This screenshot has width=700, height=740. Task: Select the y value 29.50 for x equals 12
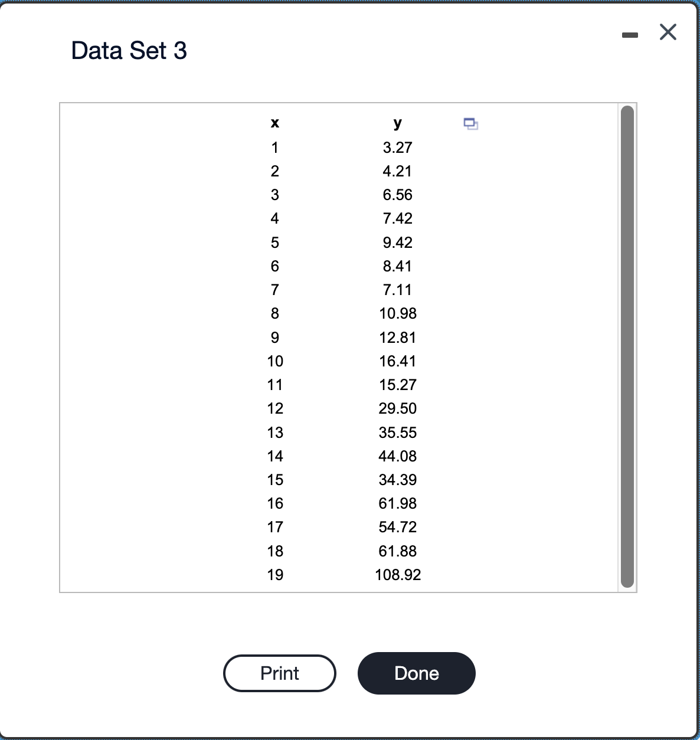(397, 408)
